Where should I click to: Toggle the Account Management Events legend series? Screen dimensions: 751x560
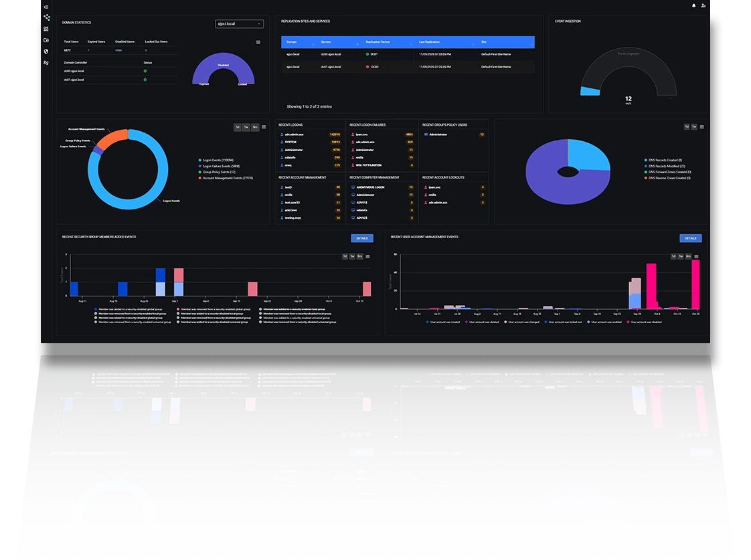227,178
